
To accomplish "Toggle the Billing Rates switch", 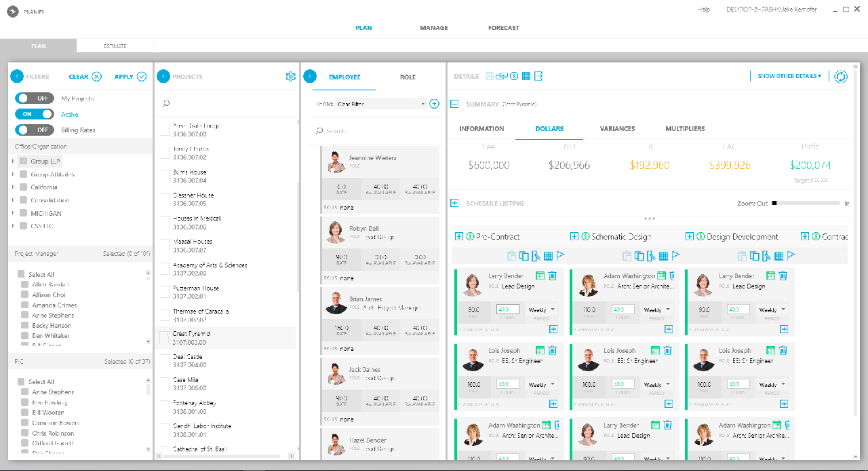I will (x=35, y=130).
